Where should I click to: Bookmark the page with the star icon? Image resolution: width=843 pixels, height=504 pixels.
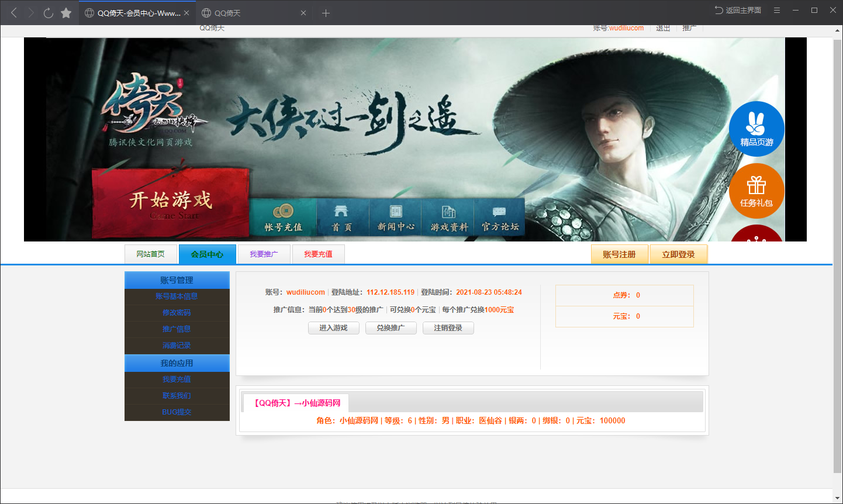pyautogui.click(x=66, y=13)
